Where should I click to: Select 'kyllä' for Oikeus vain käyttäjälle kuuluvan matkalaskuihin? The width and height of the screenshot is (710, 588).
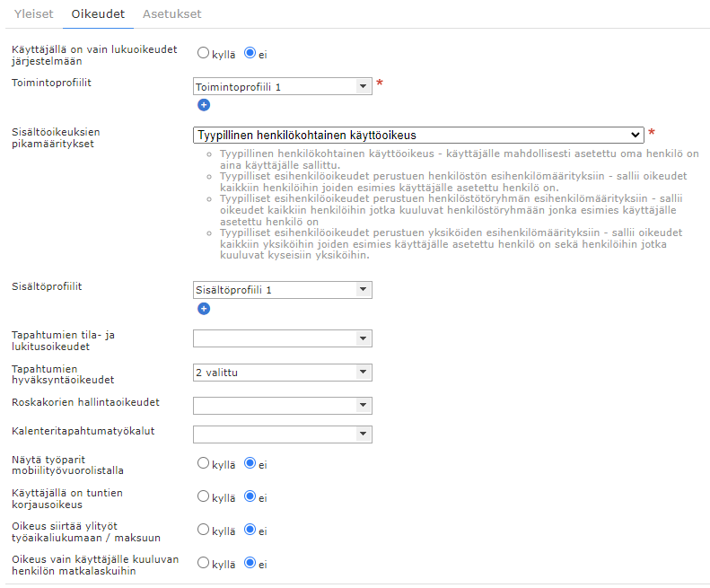click(x=204, y=563)
